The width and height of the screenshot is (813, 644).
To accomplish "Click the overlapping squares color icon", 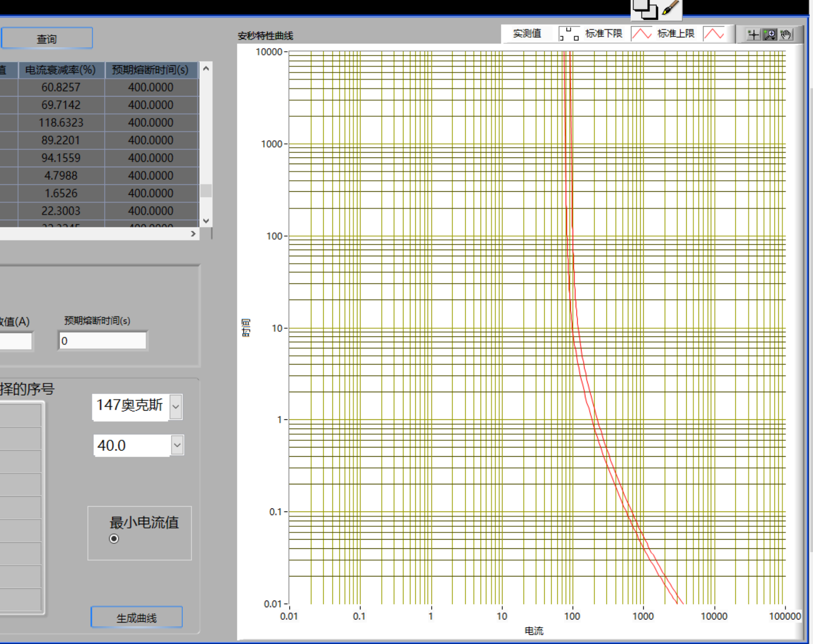I will (x=645, y=9).
